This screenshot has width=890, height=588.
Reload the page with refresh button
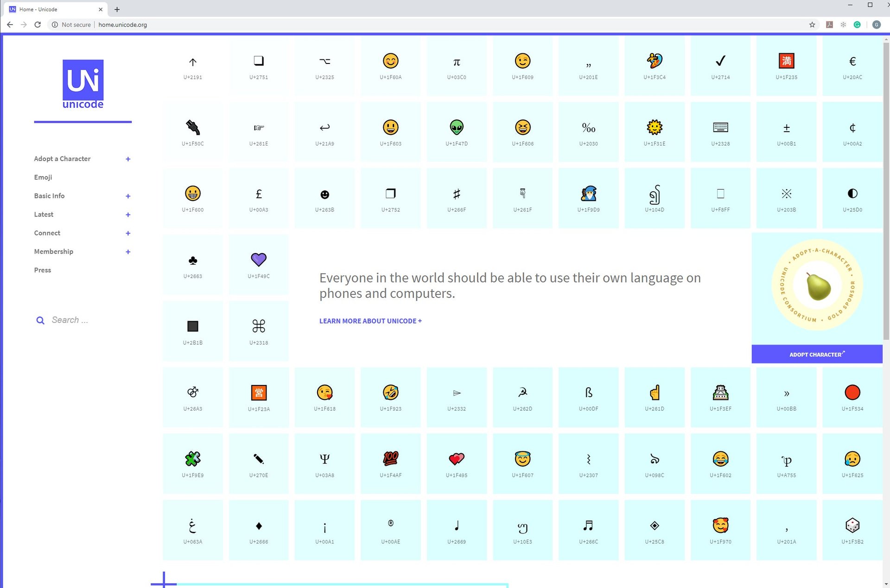(x=38, y=25)
